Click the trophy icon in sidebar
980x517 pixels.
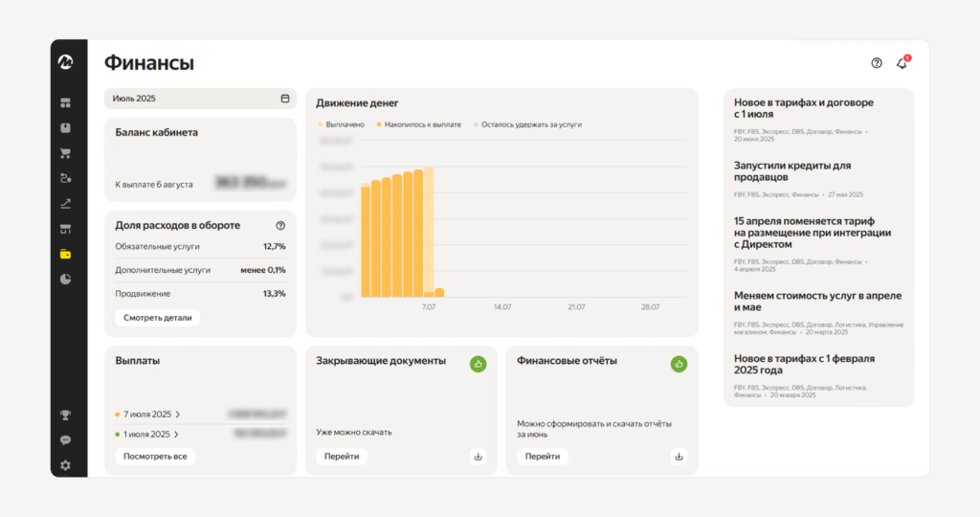click(x=66, y=415)
